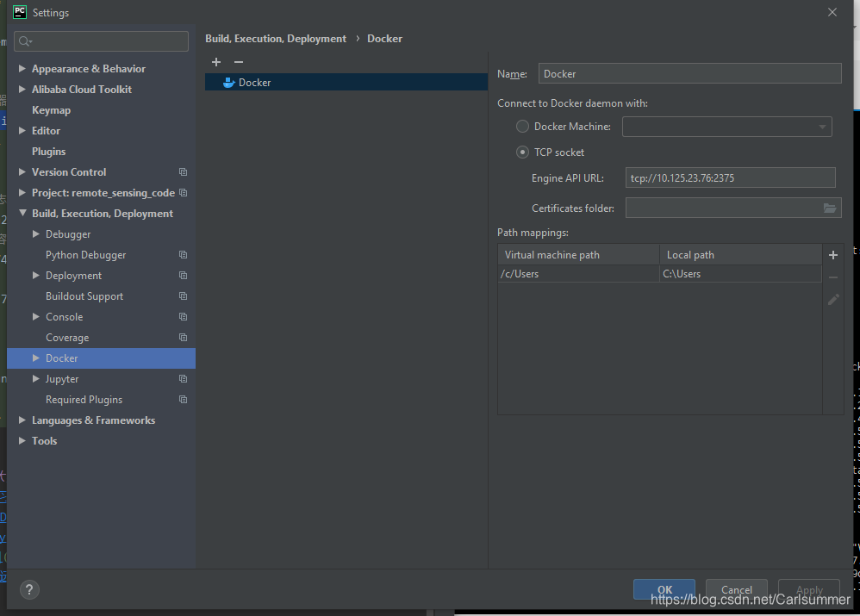Click the add Docker configuration plus icon
Viewport: 860px width, 616px height.
pos(216,62)
